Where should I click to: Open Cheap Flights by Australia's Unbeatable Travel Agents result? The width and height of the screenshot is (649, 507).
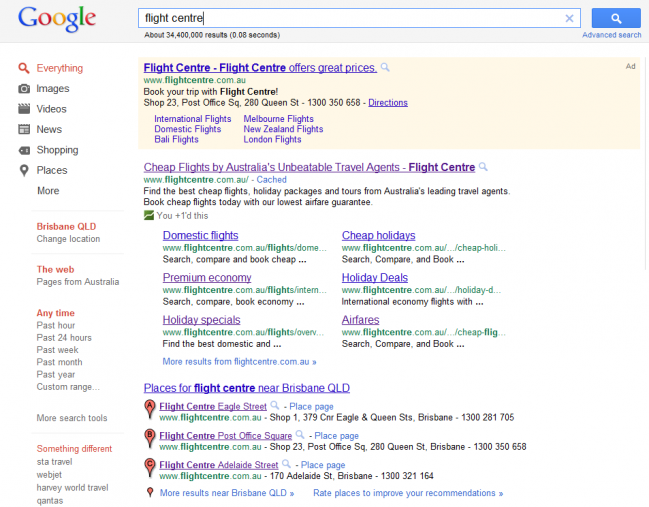tap(309, 167)
